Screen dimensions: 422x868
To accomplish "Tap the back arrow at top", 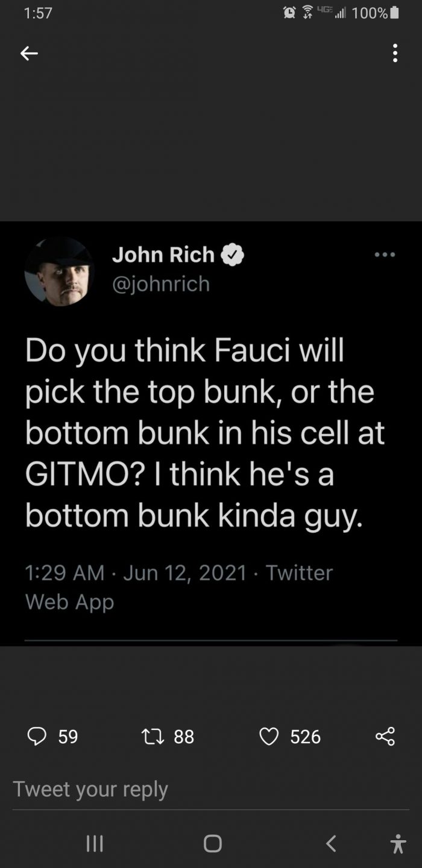I will (29, 54).
